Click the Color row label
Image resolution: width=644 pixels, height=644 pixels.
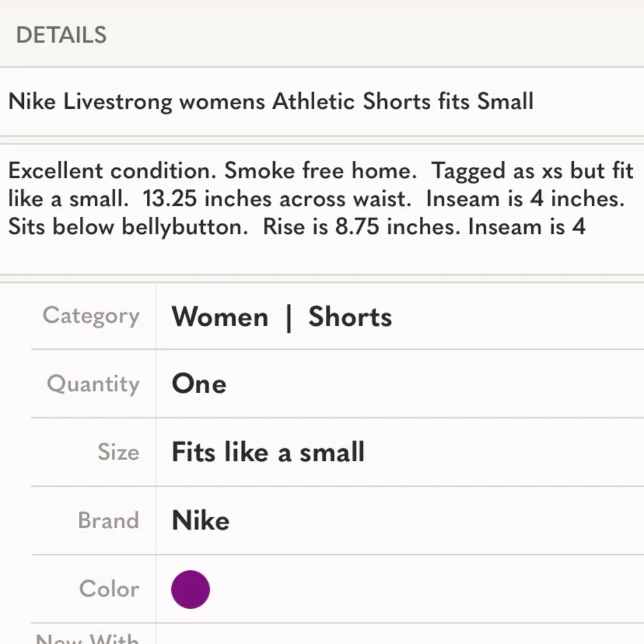[x=109, y=588]
